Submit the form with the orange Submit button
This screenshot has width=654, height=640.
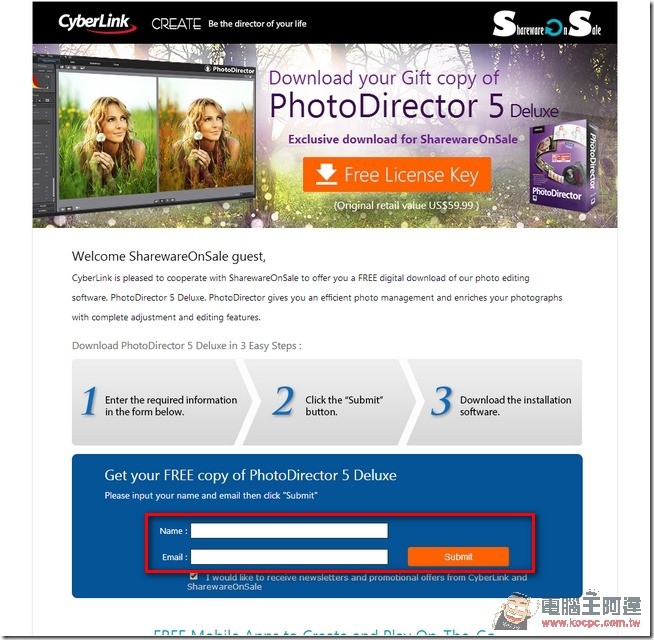coord(458,557)
